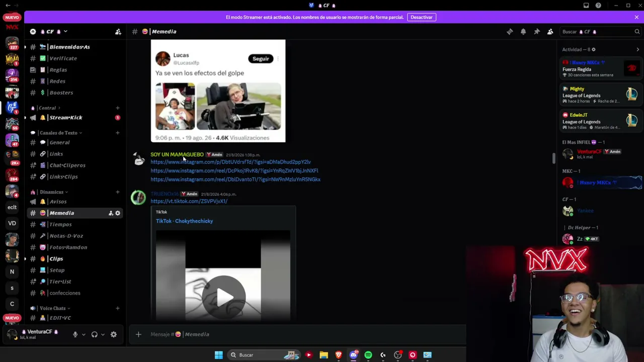This screenshot has width=644, height=362.
Task: Open the vt.tiktok.com link
Action: 189,201
